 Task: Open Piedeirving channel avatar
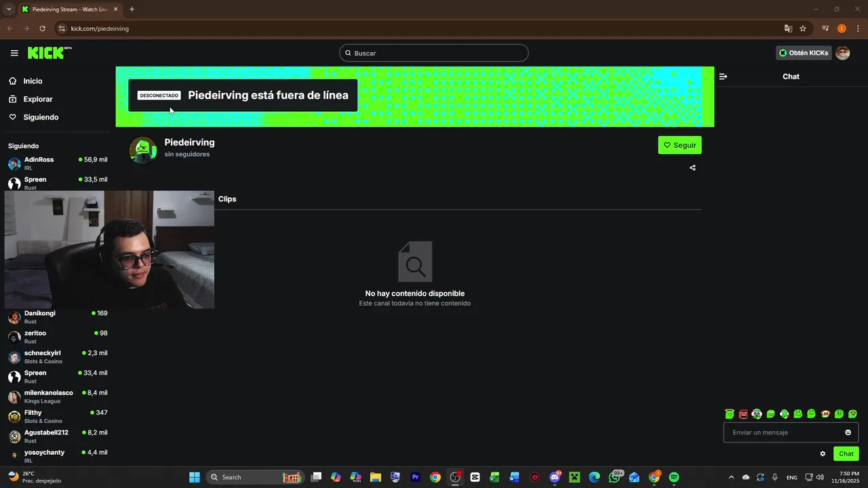[x=143, y=150]
